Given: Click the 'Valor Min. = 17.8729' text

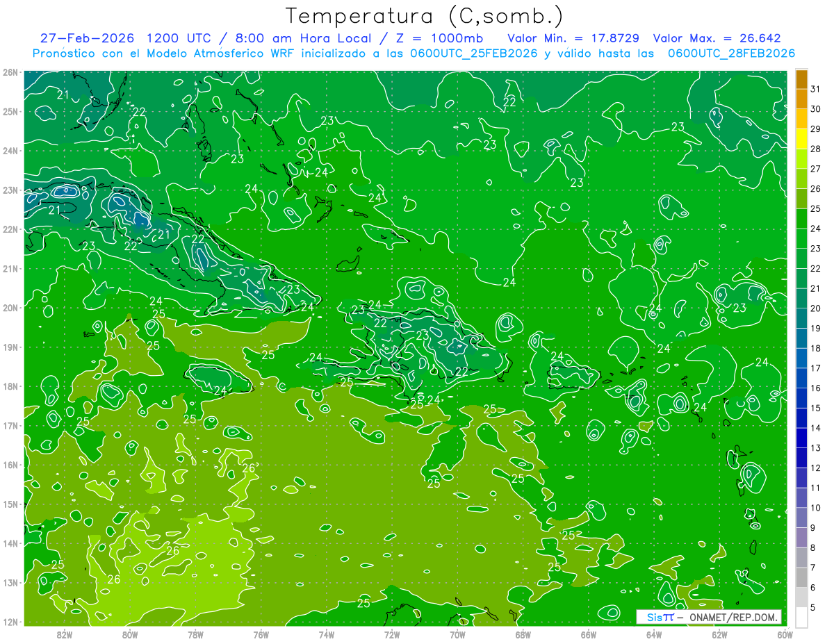Looking at the screenshot, I should pos(573,38).
